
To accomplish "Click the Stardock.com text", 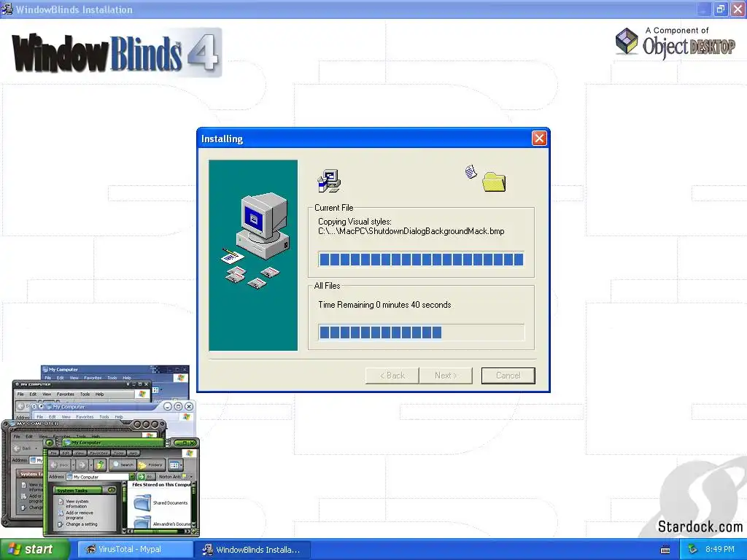I will [x=700, y=526].
